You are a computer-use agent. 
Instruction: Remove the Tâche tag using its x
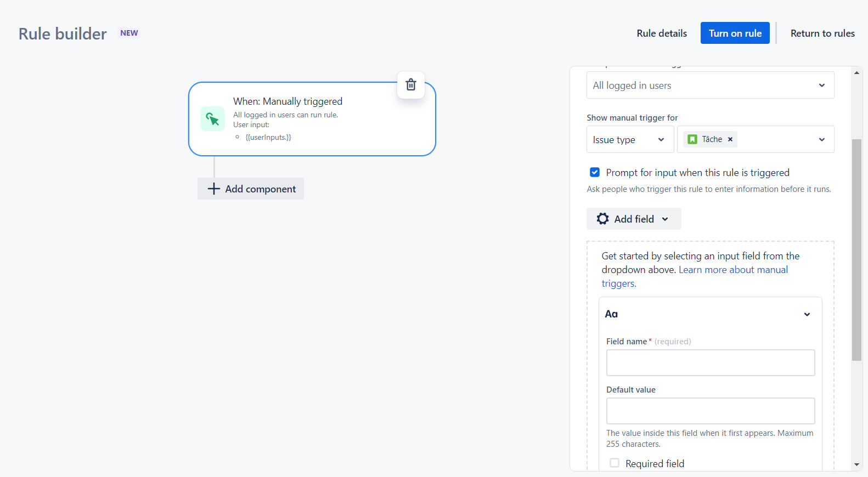point(730,139)
